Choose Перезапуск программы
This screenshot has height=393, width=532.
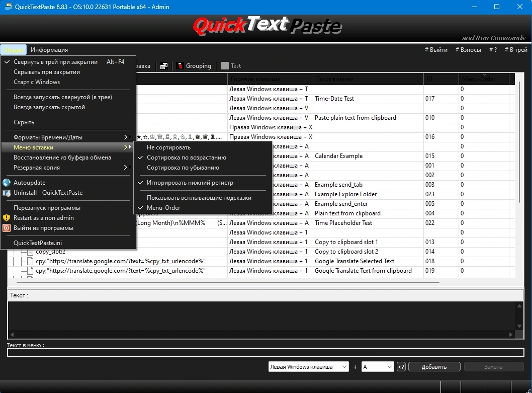click(68, 208)
